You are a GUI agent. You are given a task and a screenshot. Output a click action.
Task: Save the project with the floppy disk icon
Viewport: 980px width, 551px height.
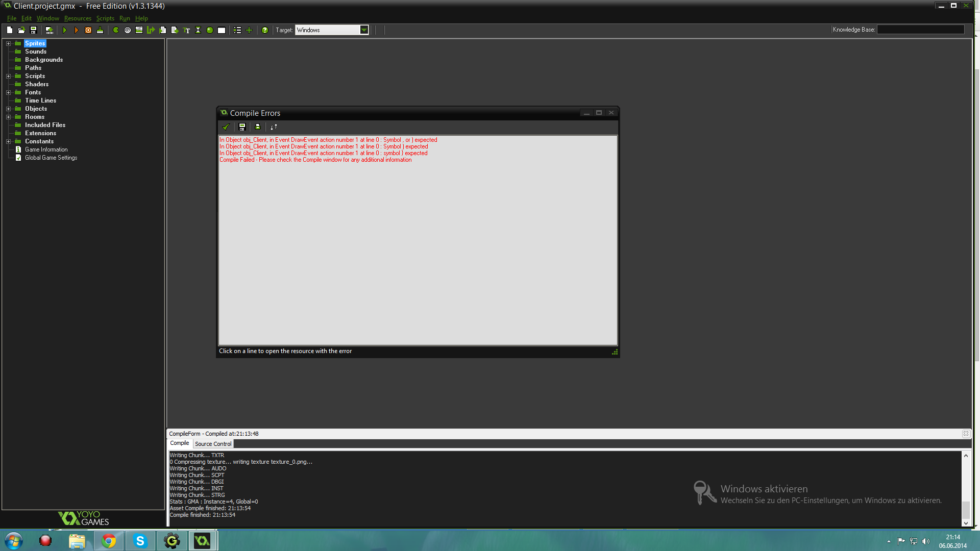pos(34,30)
